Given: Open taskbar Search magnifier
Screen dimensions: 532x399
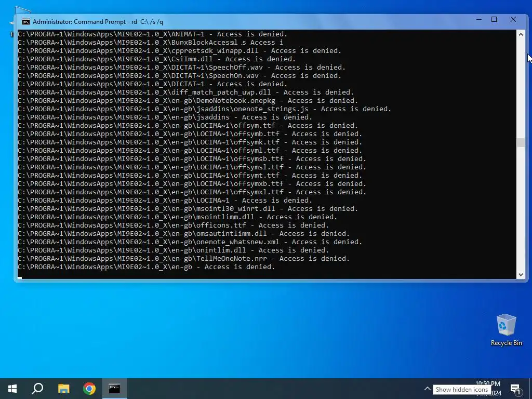Looking at the screenshot, I should tap(37, 389).
